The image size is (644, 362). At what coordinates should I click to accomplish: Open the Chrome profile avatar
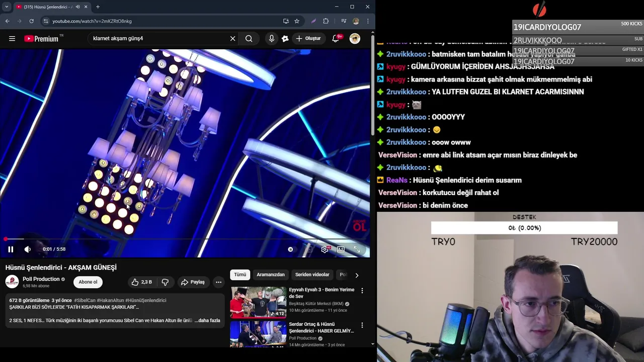pyautogui.click(x=356, y=21)
